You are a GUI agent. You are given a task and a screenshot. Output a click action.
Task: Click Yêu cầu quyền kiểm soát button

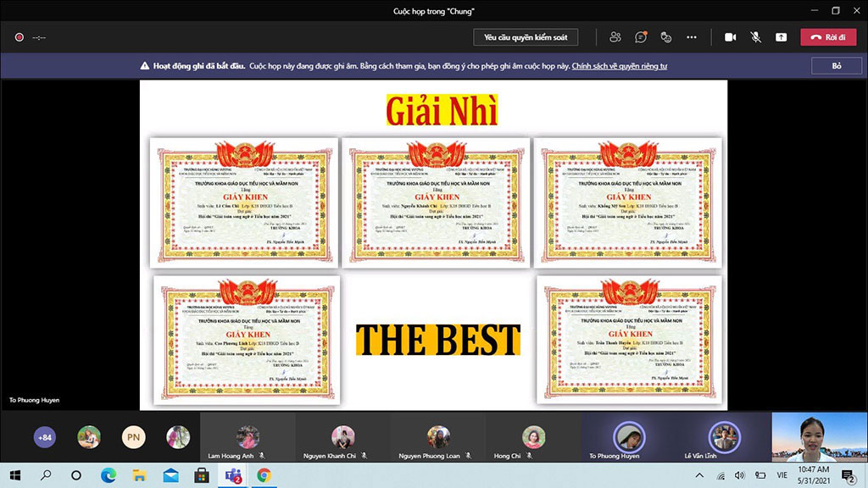coord(526,37)
